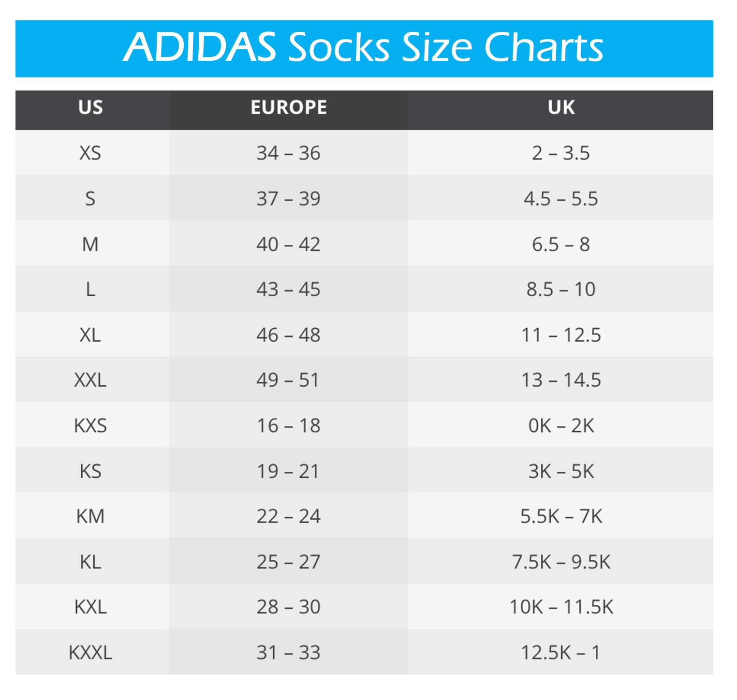737x700 pixels.
Task: Click the UK 13 – 14.5 cell
Action: click(x=561, y=380)
